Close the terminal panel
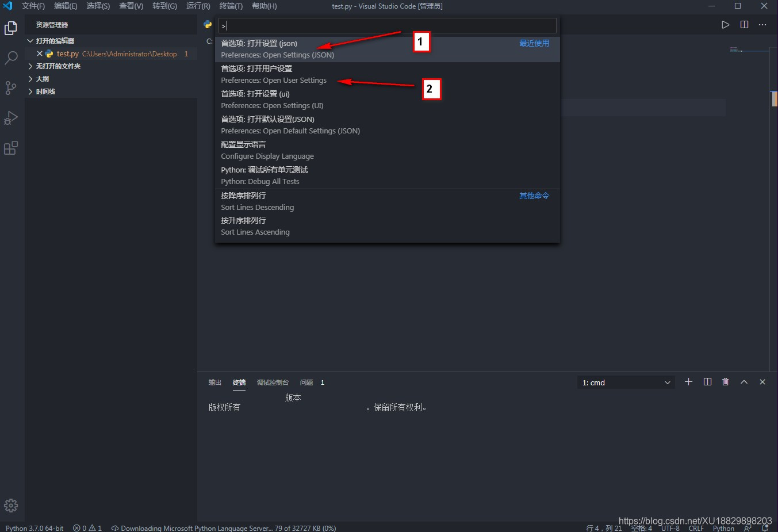 762,382
